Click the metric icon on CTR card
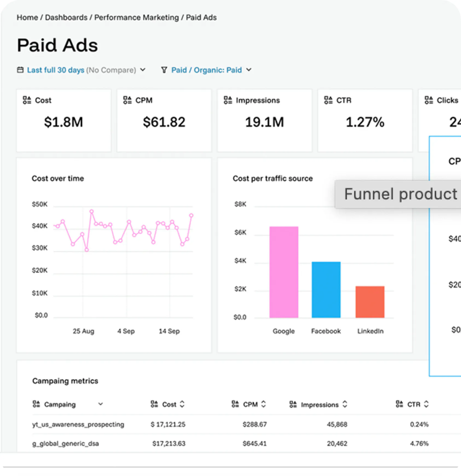The width and height of the screenshot is (461, 476). [328, 100]
